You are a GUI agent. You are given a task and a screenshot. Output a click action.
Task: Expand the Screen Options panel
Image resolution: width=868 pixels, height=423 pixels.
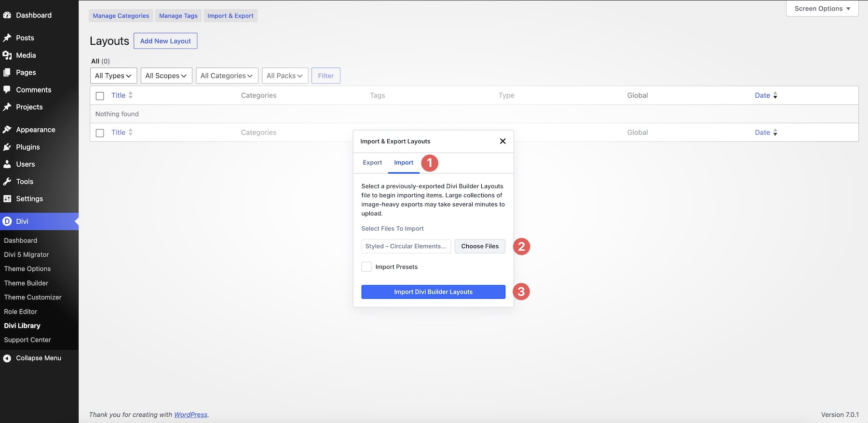point(822,9)
